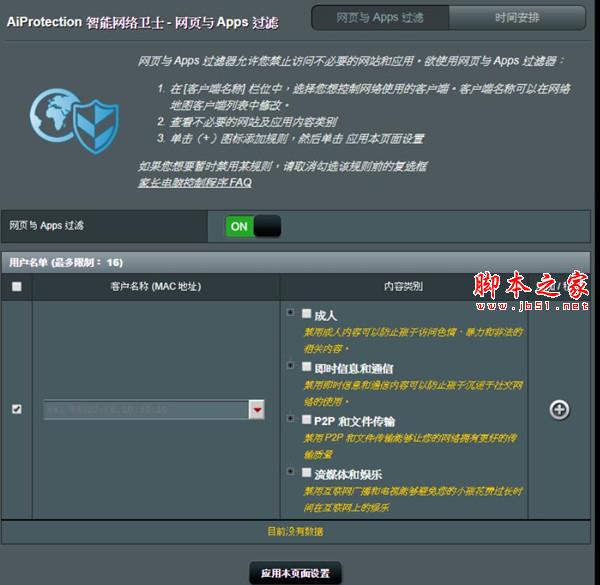The image size is (600, 585).
Task: Expand the 成人 category tree
Action: coord(290,313)
